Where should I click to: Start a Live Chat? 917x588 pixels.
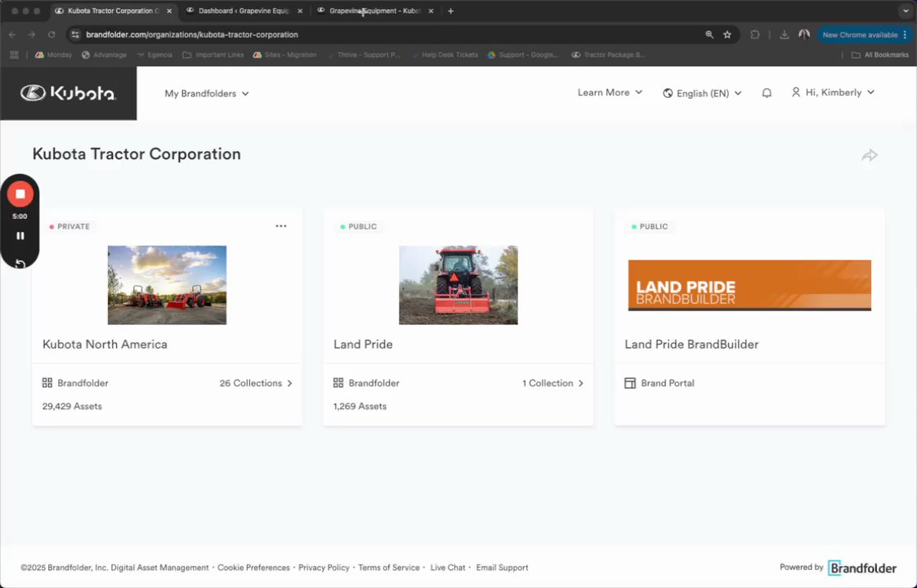click(447, 568)
